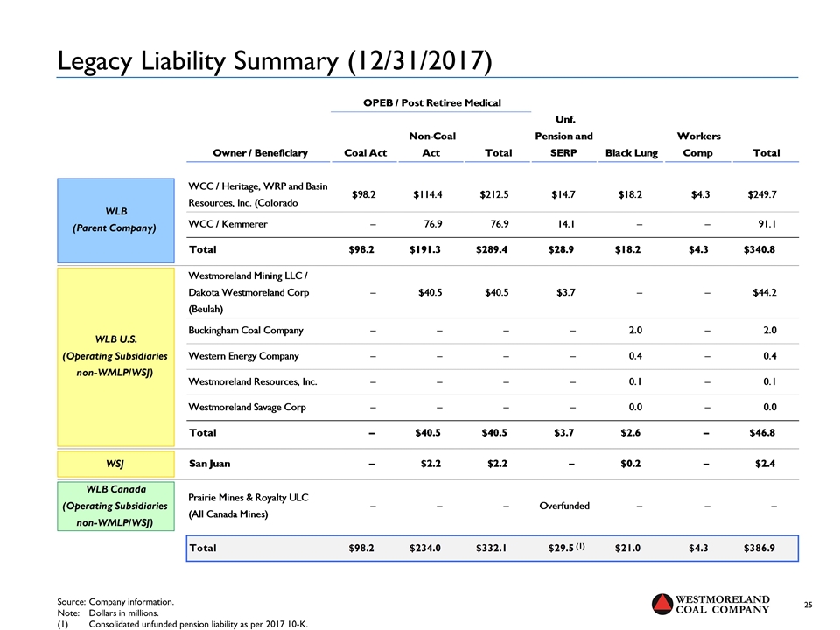
Task: Click the OPEB / Post Retiree Medical header
Action: pyautogui.click(x=431, y=102)
